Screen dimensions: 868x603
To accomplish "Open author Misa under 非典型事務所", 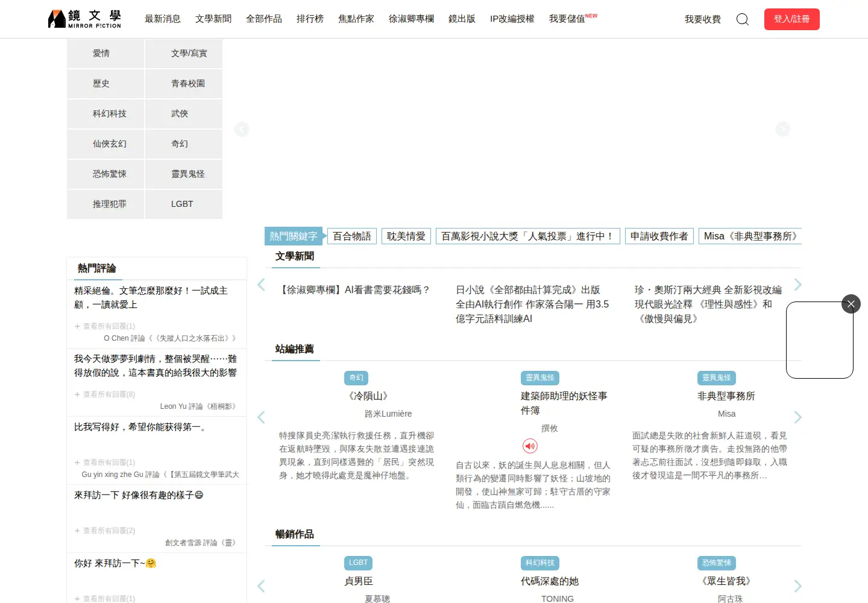I will point(726,414).
